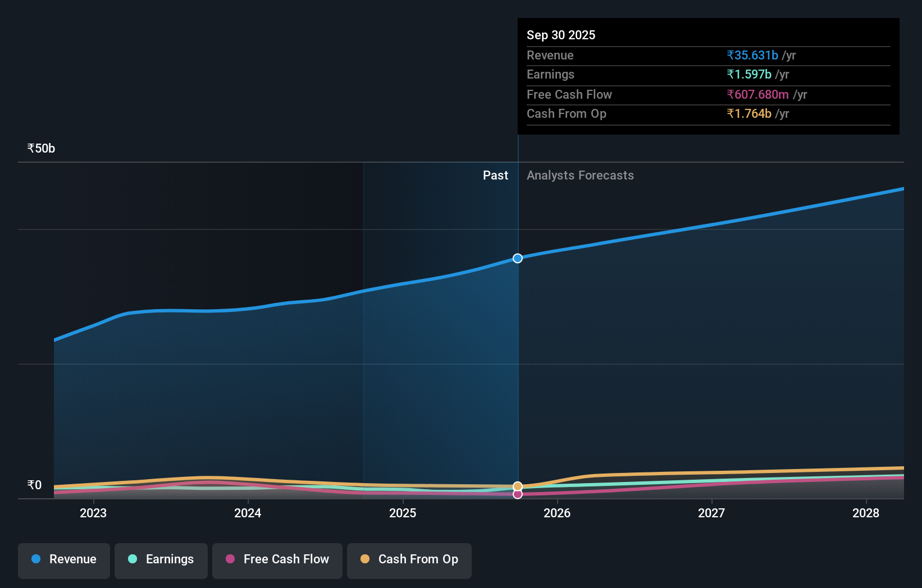Click the pink Free Cash Flow legend dot
The image size is (922, 588).
click(x=231, y=559)
